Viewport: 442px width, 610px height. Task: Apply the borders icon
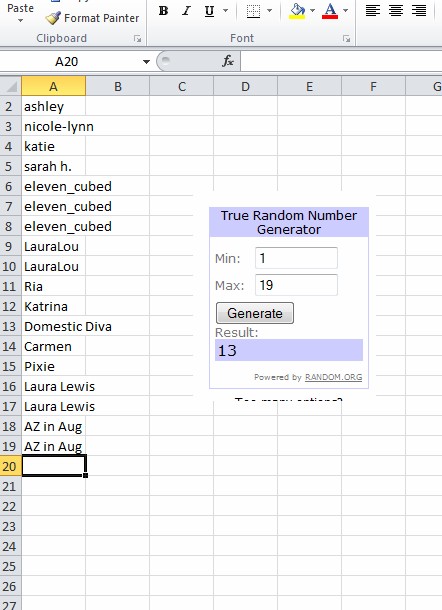tap(253, 11)
